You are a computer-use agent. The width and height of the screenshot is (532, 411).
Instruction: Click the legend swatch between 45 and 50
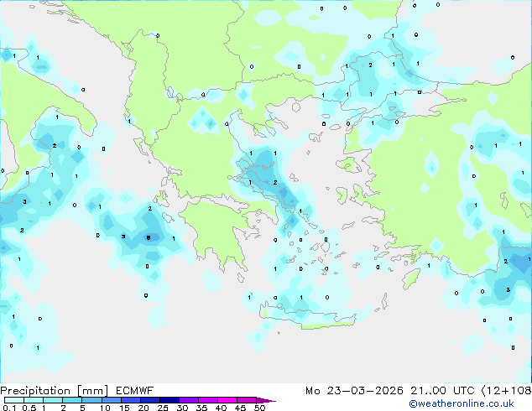coord(247,400)
